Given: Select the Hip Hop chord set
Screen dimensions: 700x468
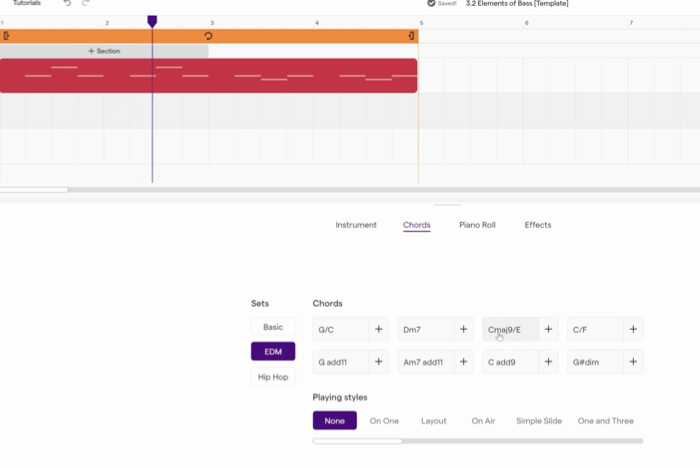Looking at the screenshot, I should [x=273, y=377].
